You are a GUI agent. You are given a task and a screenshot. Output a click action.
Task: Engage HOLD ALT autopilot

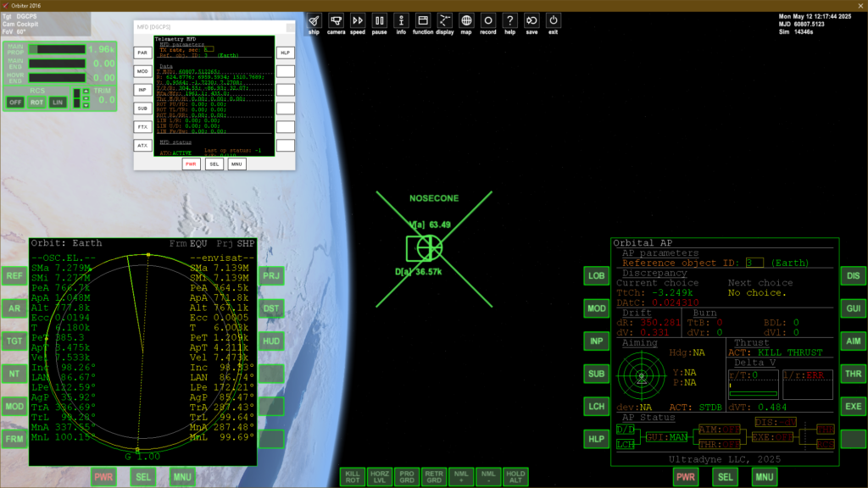[515, 477]
